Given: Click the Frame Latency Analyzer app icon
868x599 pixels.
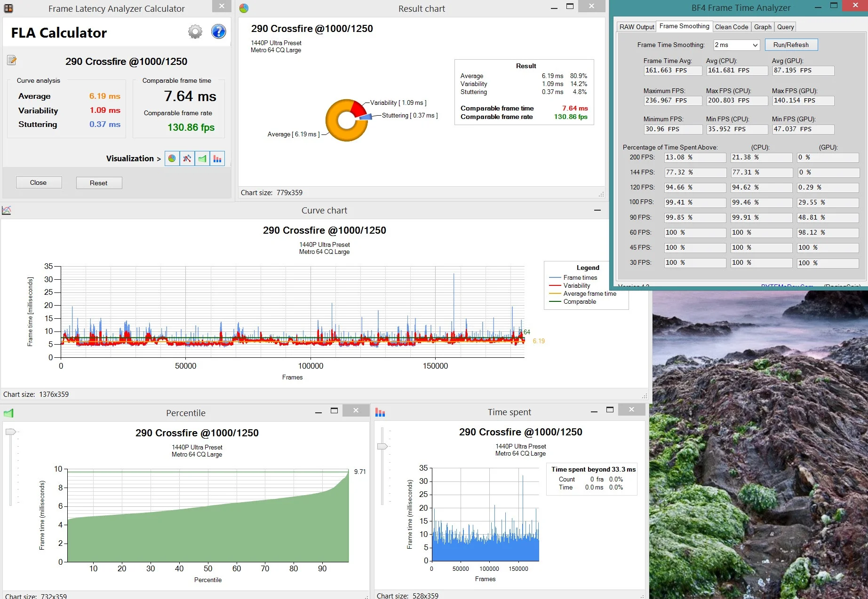Looking at the screenshot, I should [8, 8].
